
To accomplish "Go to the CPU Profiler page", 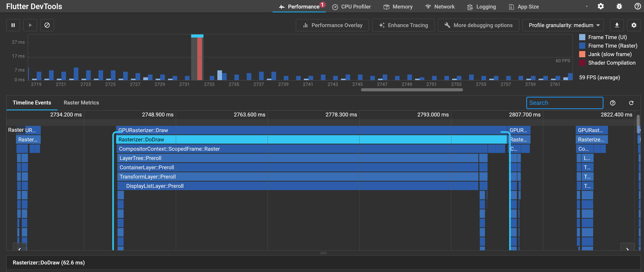I will [351, 7].
